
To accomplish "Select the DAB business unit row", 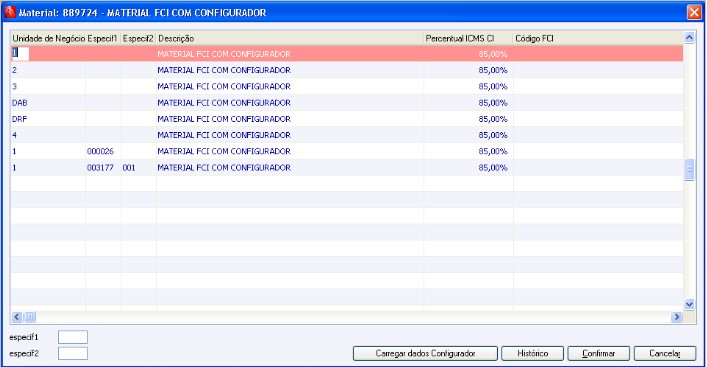I will 347,103.
